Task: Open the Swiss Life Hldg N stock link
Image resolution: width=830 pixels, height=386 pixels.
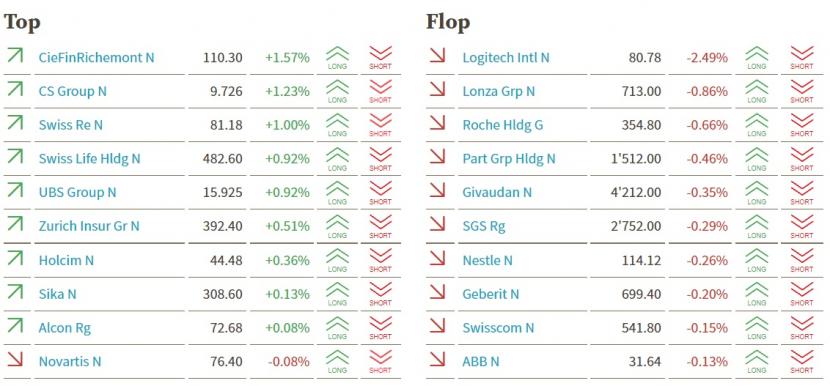Action: [x=89, y=158]
